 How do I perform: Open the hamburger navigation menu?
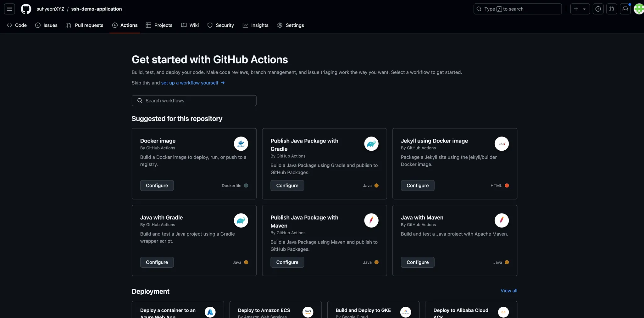pos(9,9)
